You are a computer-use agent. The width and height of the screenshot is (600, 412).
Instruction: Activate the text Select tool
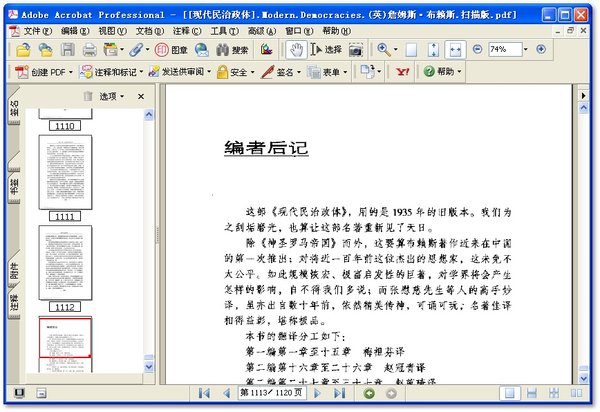coord(326,50)
